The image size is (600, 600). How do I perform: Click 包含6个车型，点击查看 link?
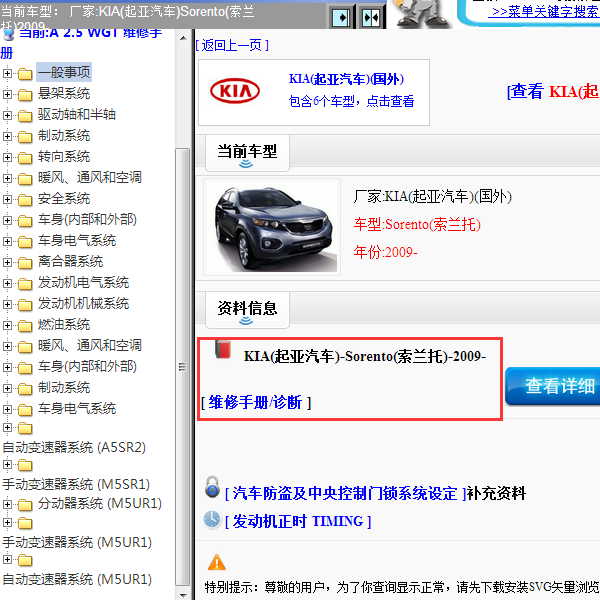pyautogui.click(x=351, y=101)
